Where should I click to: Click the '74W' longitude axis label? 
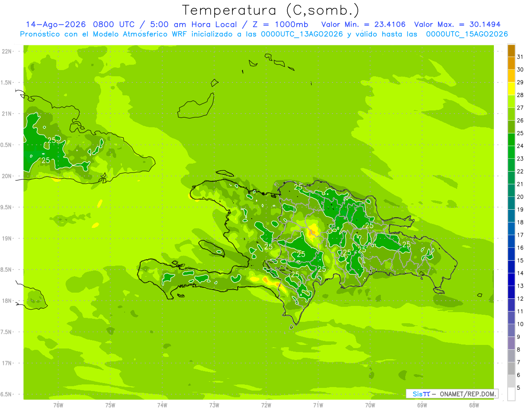tap(162, 405)
